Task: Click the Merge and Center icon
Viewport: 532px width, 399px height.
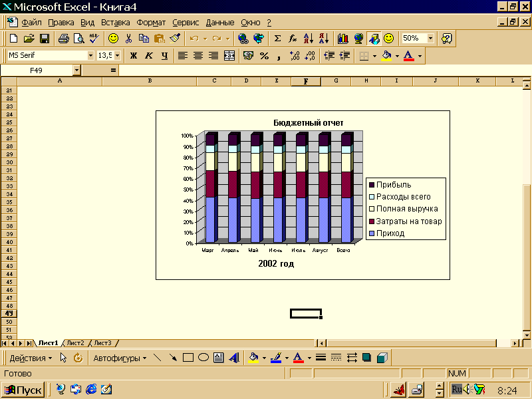Action: click(x=229, y=56)
